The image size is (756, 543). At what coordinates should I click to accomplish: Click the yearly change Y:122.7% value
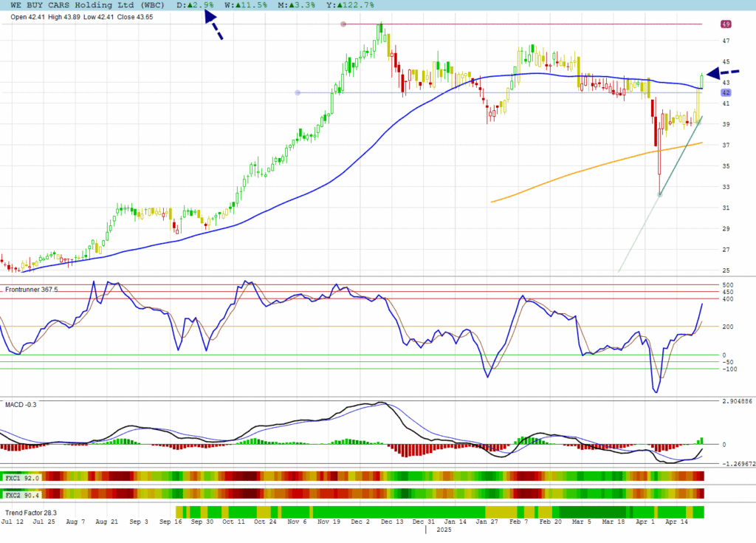(349, 5)
